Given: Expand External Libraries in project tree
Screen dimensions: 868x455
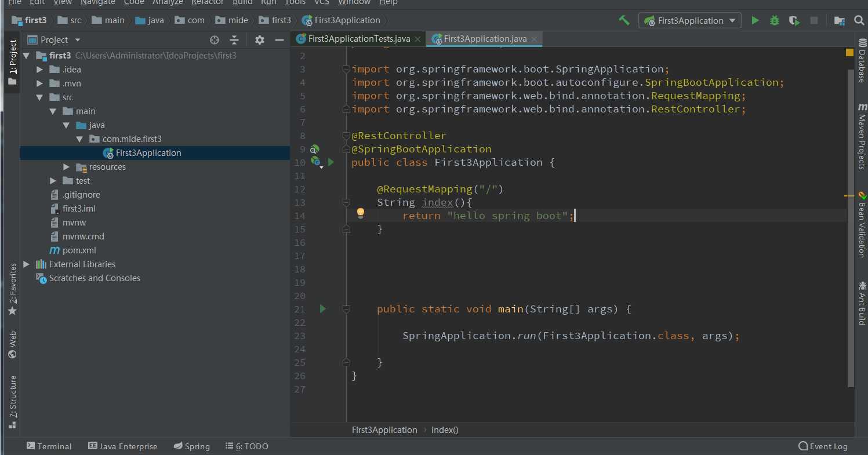Looking at the screenshot, I should point(26,264).
